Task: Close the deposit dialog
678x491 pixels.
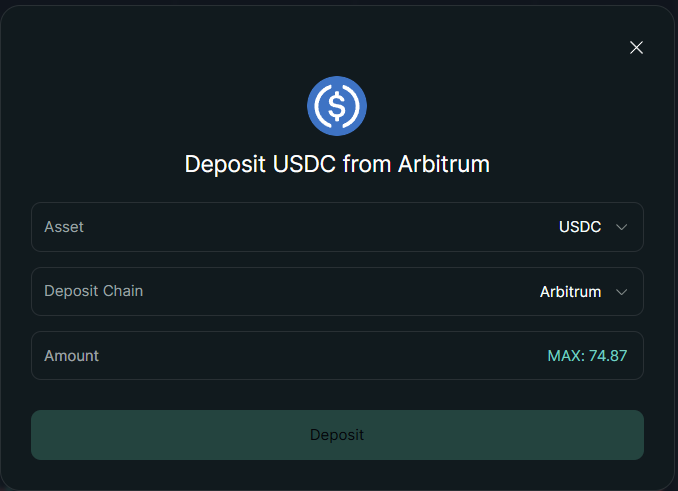Action: [x=636, y=47]
